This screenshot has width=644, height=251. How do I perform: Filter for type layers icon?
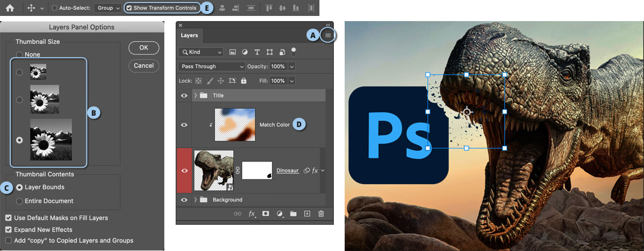click(257, 52)
